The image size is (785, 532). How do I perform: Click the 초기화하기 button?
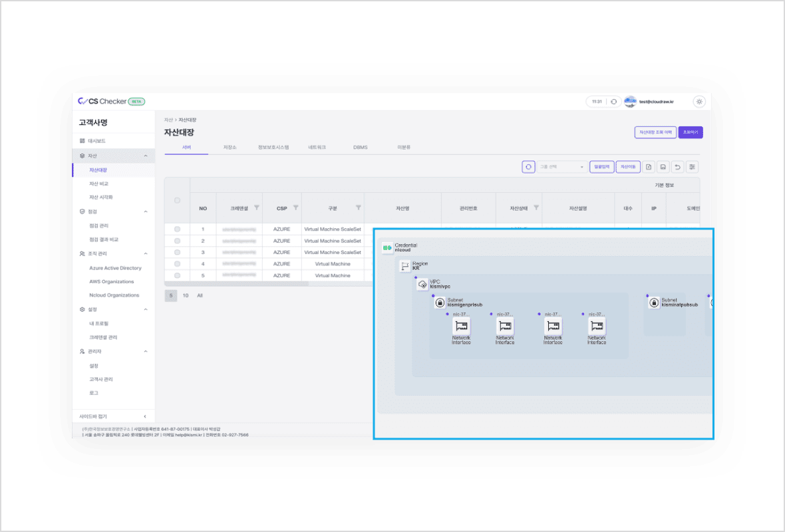[x=691, y=132]
